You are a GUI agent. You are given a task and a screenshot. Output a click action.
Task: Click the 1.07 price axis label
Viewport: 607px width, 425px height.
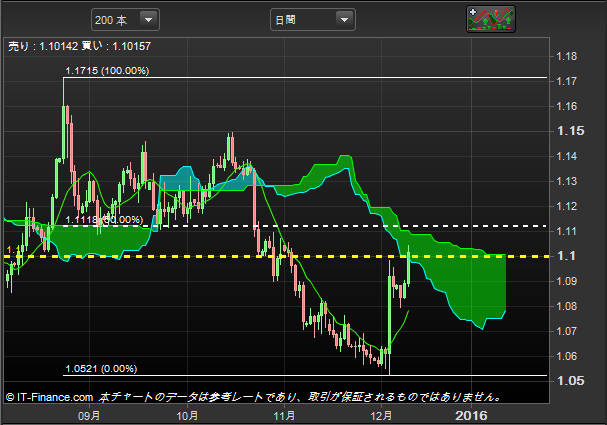coord(567,331)
